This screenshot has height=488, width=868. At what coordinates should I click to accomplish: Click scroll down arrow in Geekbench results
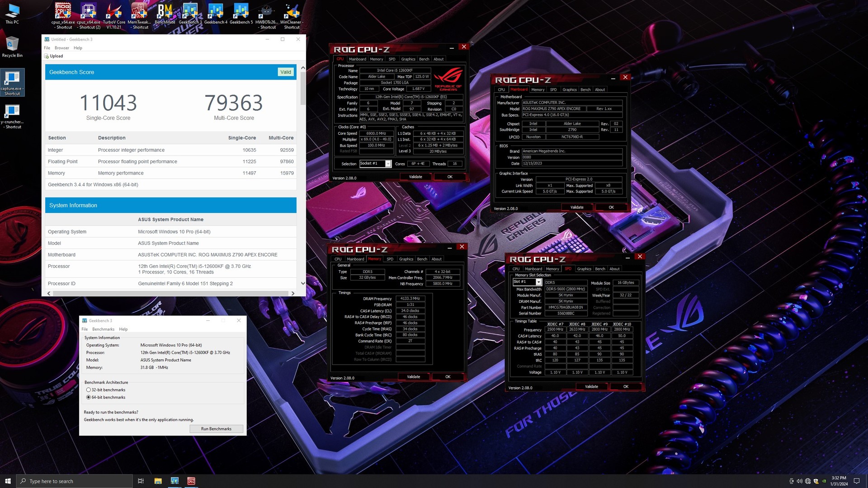pos(303,283)
